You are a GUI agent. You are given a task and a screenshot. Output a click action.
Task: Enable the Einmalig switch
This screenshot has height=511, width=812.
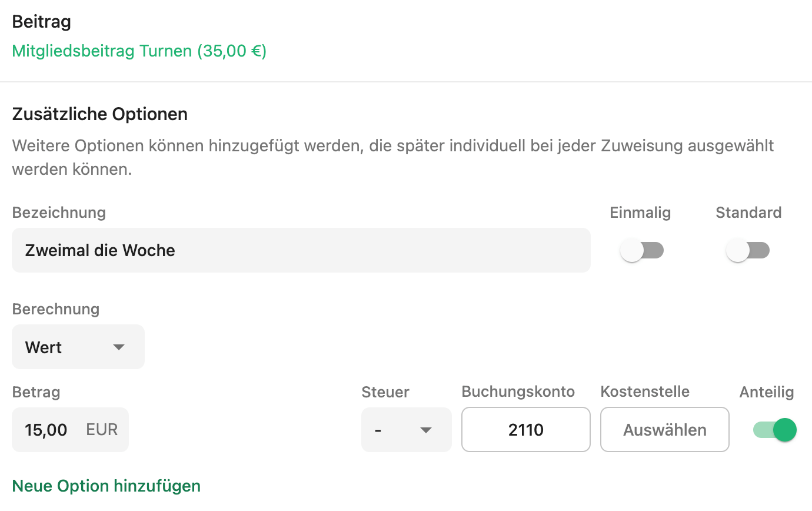pyautogui.click(x=642, y=251)
